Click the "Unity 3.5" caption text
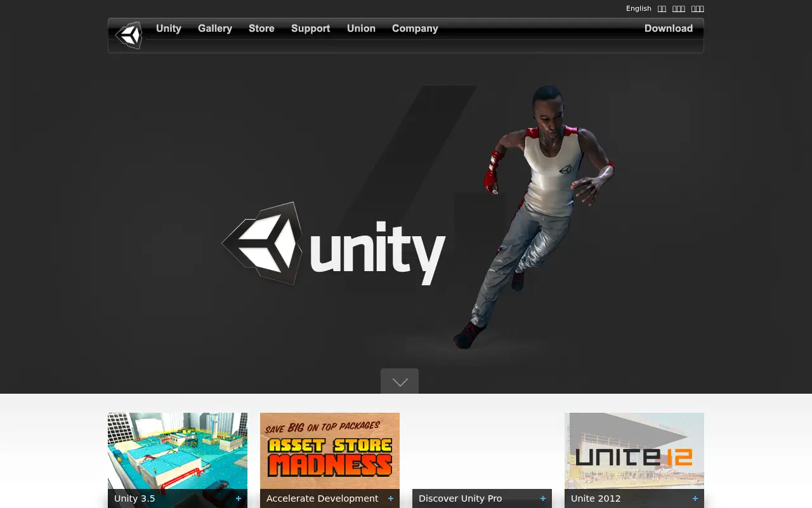The width and height of the screenshot is (812, 508). 134,498
